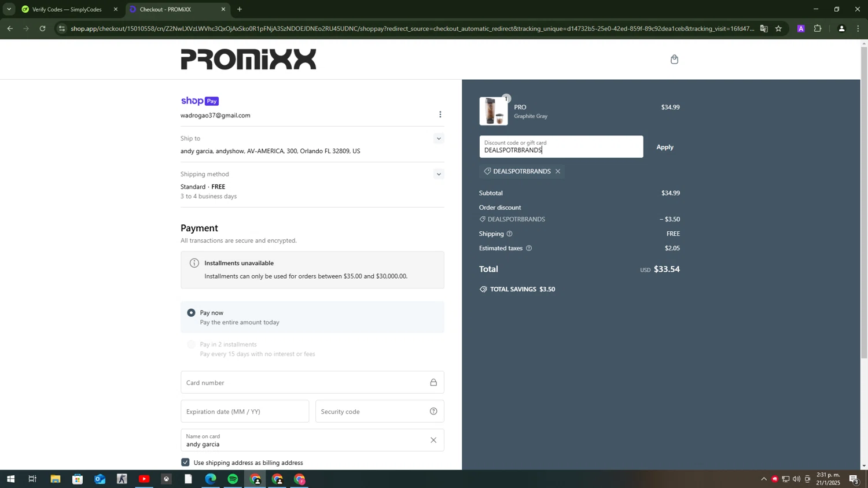
Task: Click the URL address bar
Action: point(411,28)
